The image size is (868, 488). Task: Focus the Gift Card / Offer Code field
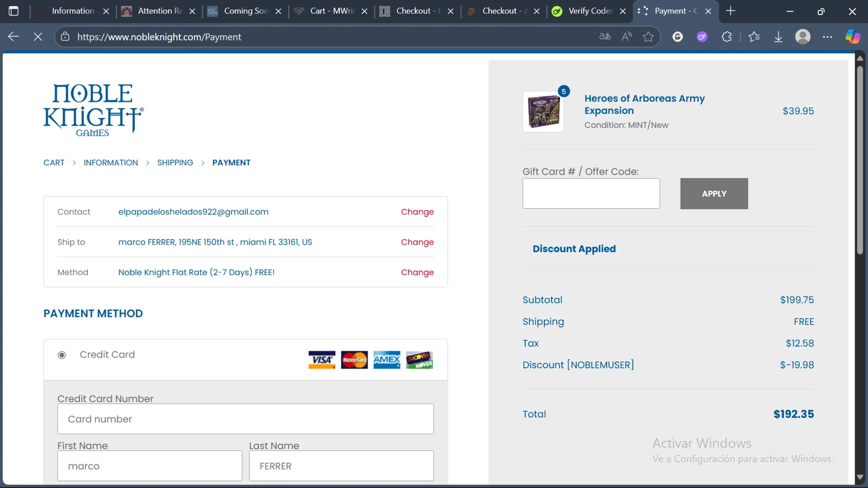591,194
